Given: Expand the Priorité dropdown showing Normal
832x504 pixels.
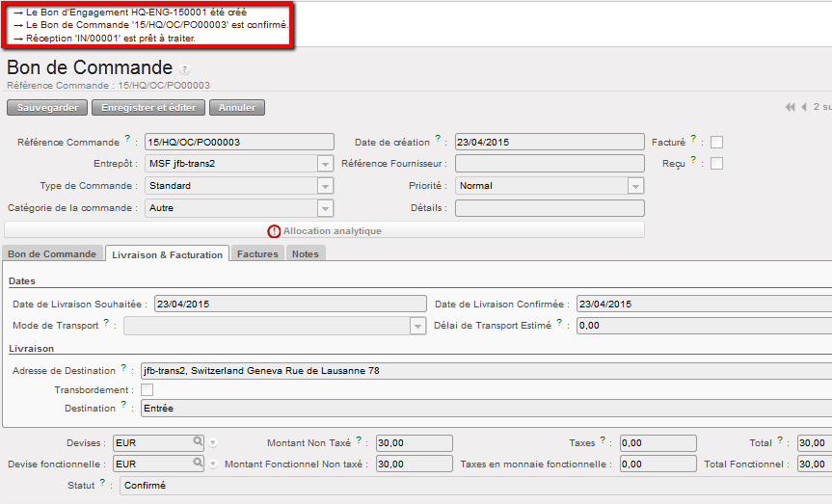Looking at the screenshot, I should tap(635, 186).
